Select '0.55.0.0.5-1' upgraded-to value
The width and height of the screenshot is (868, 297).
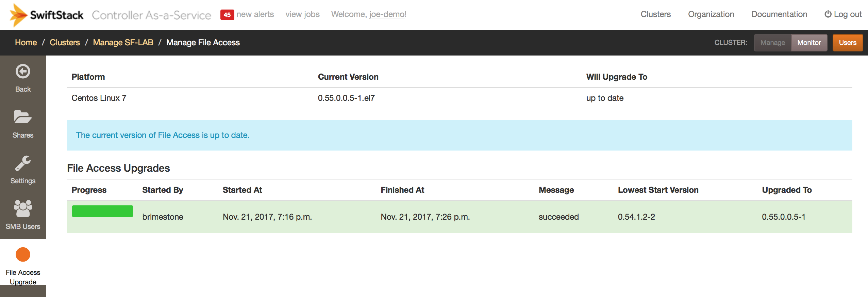pos(784,217)
